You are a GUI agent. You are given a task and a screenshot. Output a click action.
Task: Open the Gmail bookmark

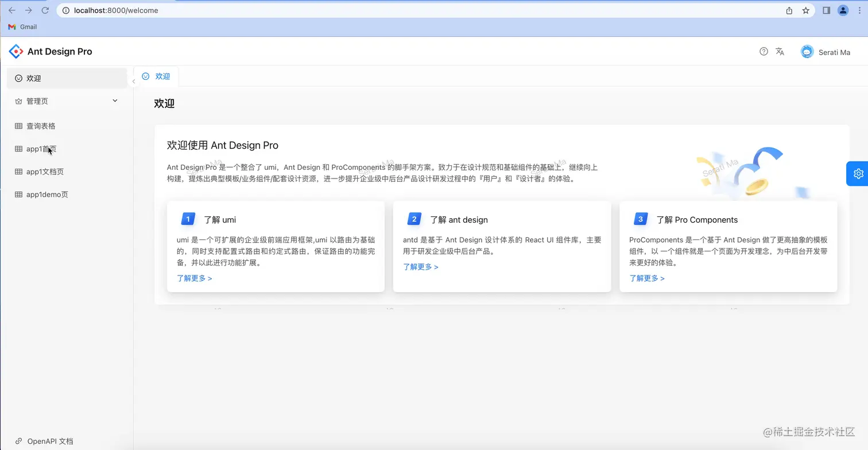(x=22, y=27)
